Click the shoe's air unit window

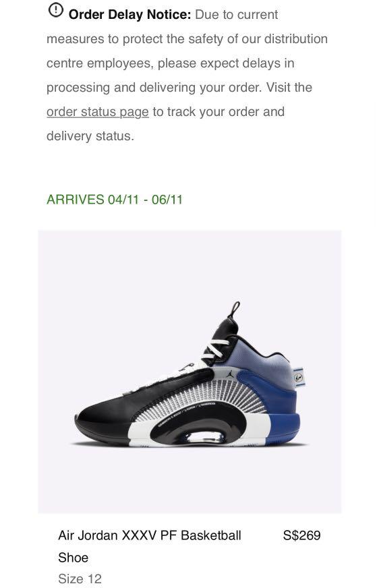pos(205,437)
